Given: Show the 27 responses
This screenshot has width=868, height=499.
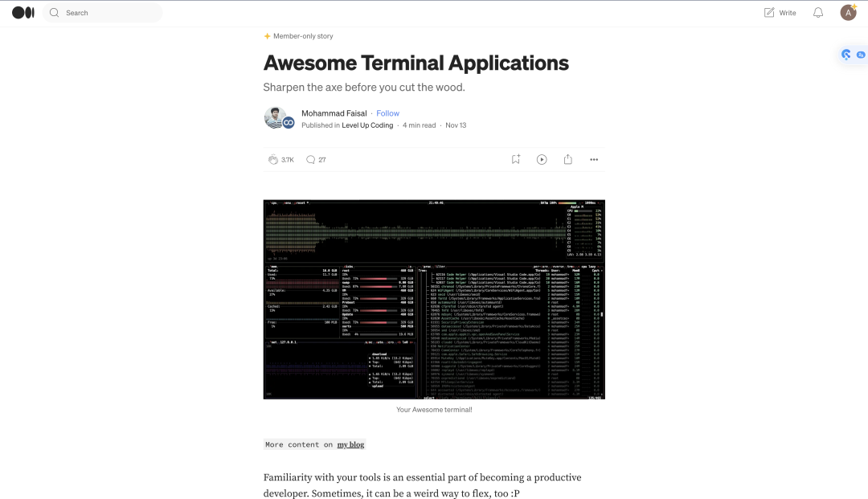Looking at the screenshot, I should pyautogui.click(x=322, y=160).
